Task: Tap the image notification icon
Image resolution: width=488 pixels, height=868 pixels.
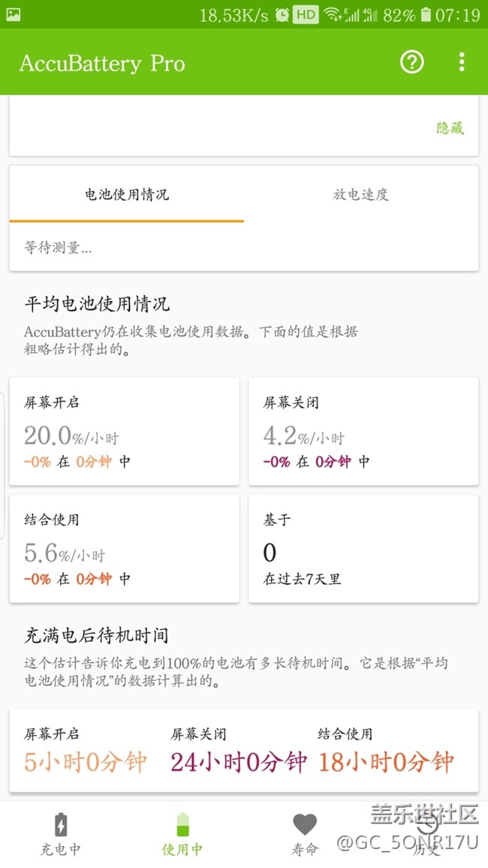Action: click(x=14, y=14)
